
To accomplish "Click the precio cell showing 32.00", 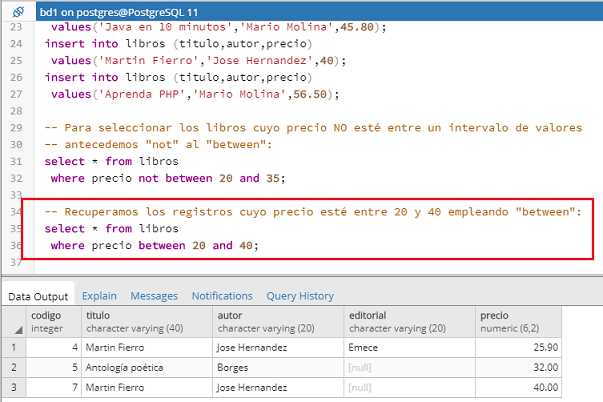I will [518, 367].
